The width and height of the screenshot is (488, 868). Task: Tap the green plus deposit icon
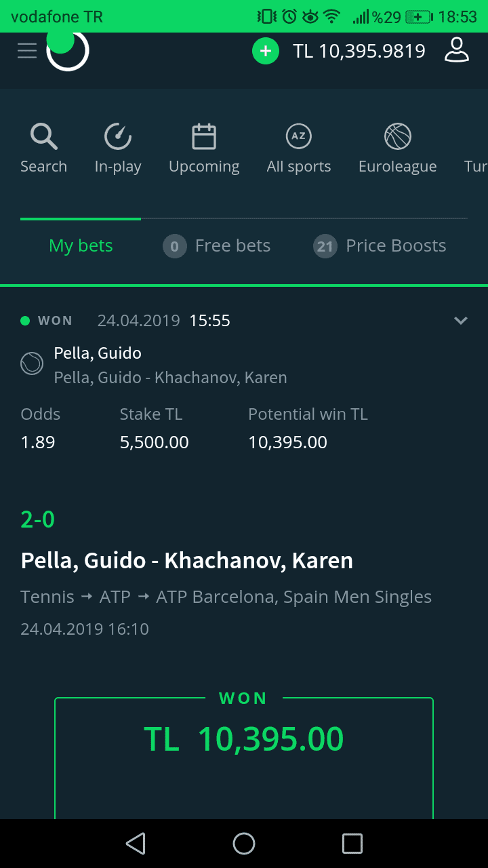[266, 51]
